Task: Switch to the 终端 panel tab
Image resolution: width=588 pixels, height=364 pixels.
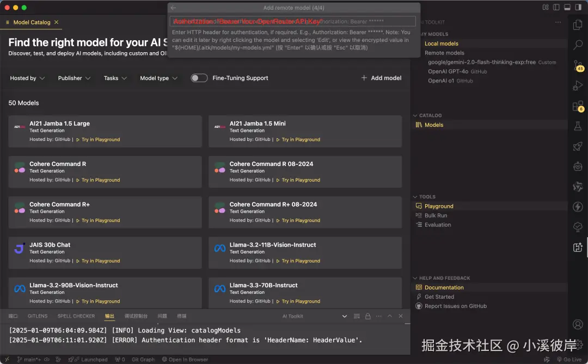Action: 181,316
